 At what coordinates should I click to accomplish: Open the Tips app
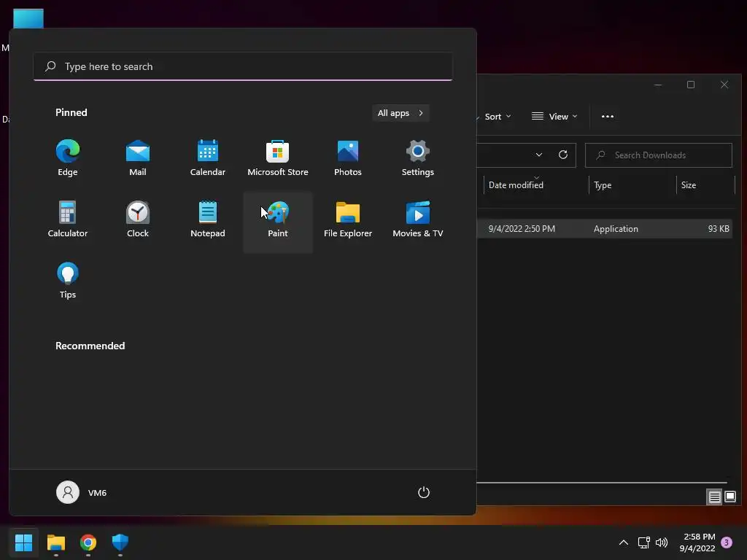coord(68,281)
